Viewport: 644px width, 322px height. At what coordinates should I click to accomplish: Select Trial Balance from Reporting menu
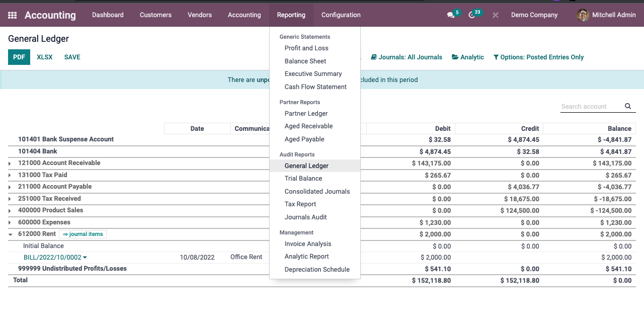[303, 179]
